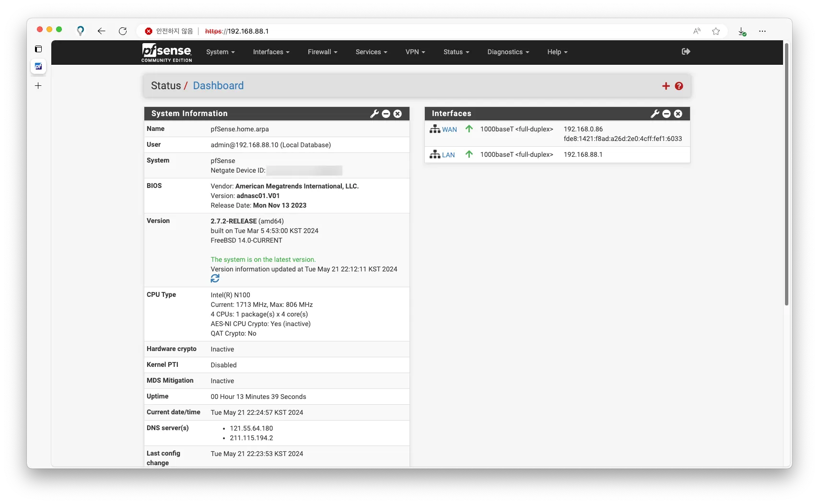Click the Intel(R) N100 CPU text

(x=231, y=295)
